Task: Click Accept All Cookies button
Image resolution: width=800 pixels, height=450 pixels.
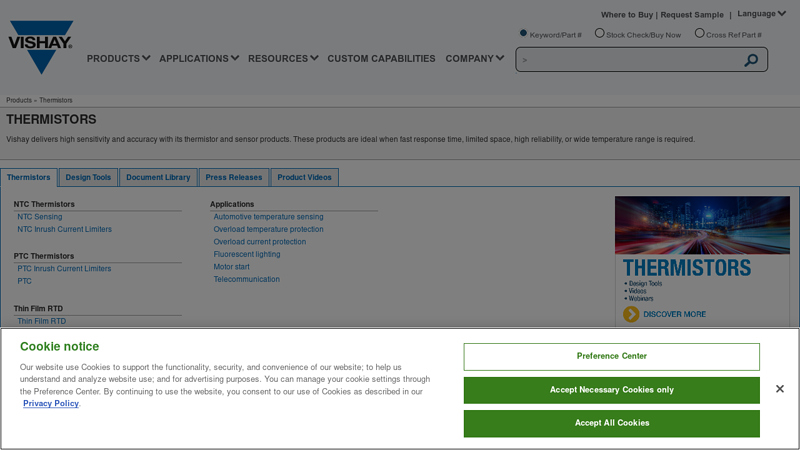Action: point(612,423)
